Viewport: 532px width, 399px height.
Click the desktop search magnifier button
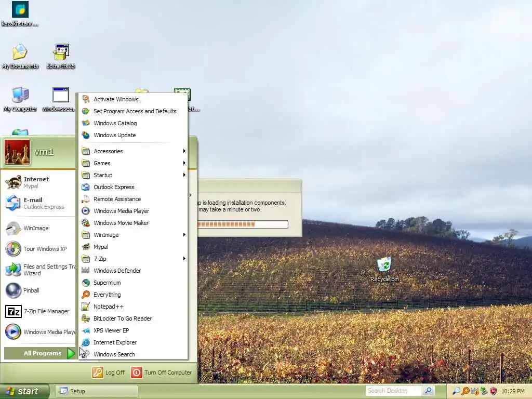click(428, 391)
